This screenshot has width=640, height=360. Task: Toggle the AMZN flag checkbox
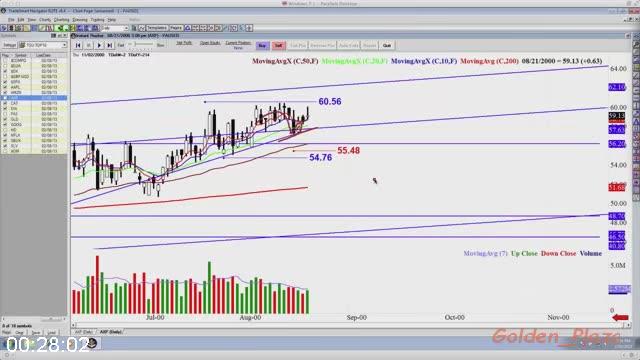[5, 92]
